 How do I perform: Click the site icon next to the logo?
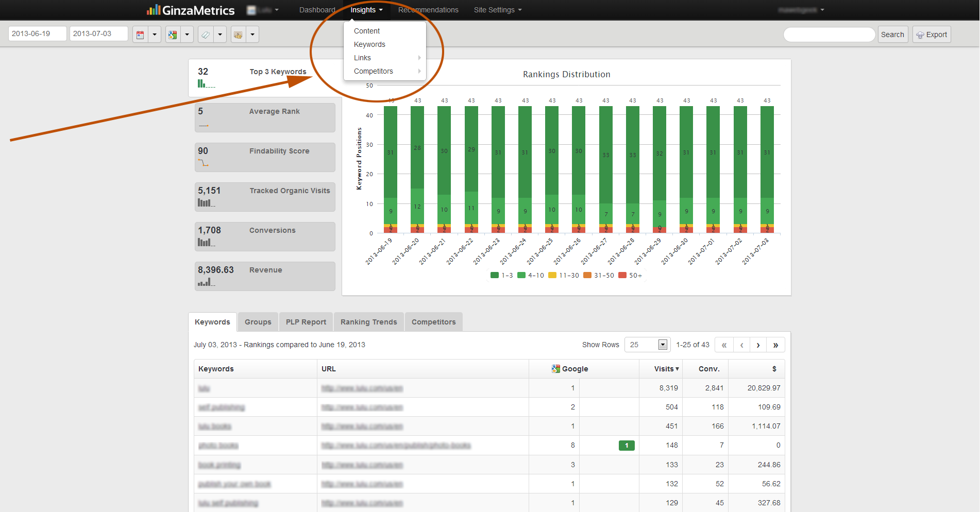click(x=251, y=10)
